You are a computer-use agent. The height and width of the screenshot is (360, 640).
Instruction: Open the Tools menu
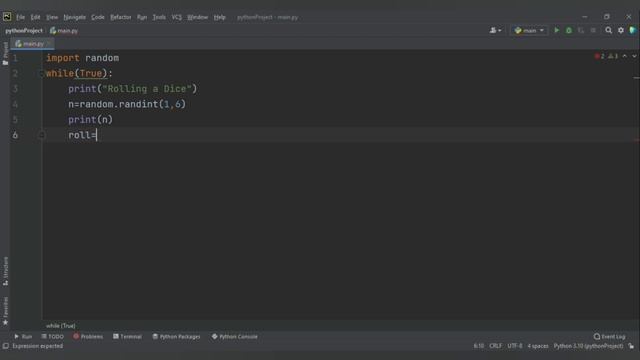(x=159, y=17)
